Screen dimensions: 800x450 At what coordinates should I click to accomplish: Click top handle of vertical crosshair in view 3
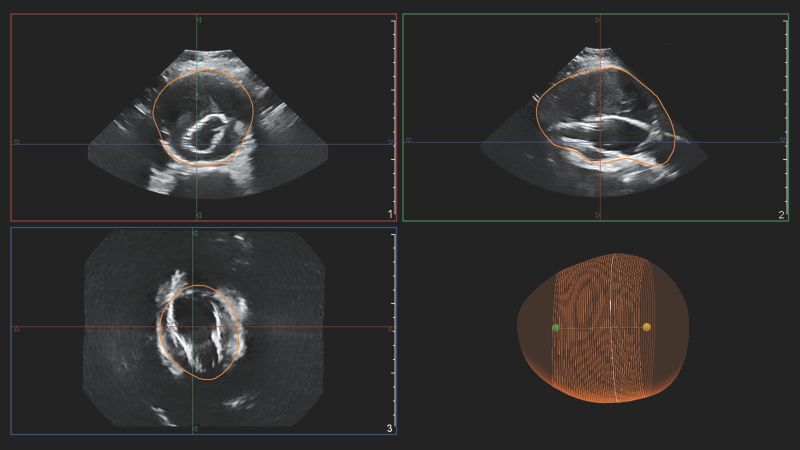click(x=194, y=233)
